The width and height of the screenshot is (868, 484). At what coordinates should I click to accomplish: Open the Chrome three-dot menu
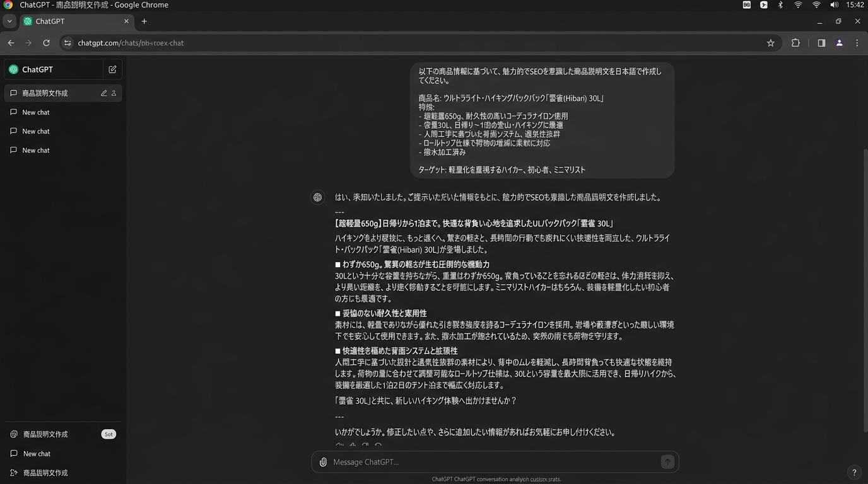point(857,43)
